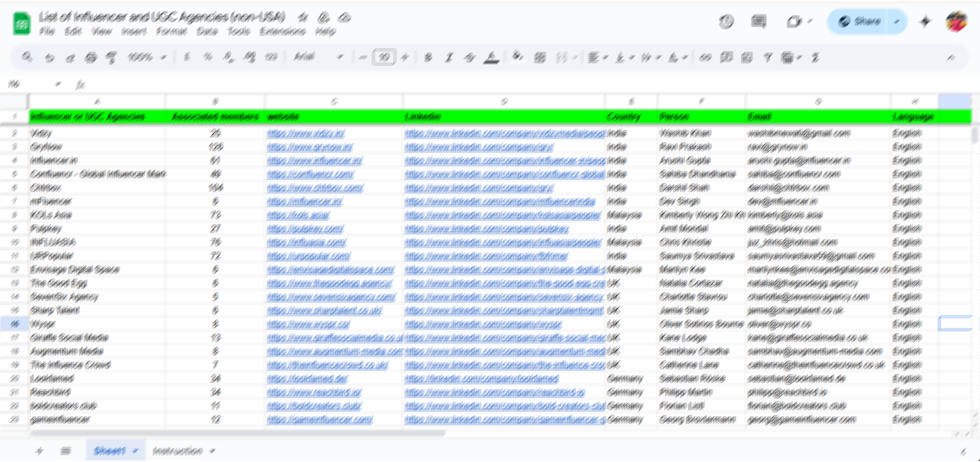The height and width of the screenshot is (462, 980).
Task: Toggle bold formatting
Action: pyautogui.click(x=428, y=57)
